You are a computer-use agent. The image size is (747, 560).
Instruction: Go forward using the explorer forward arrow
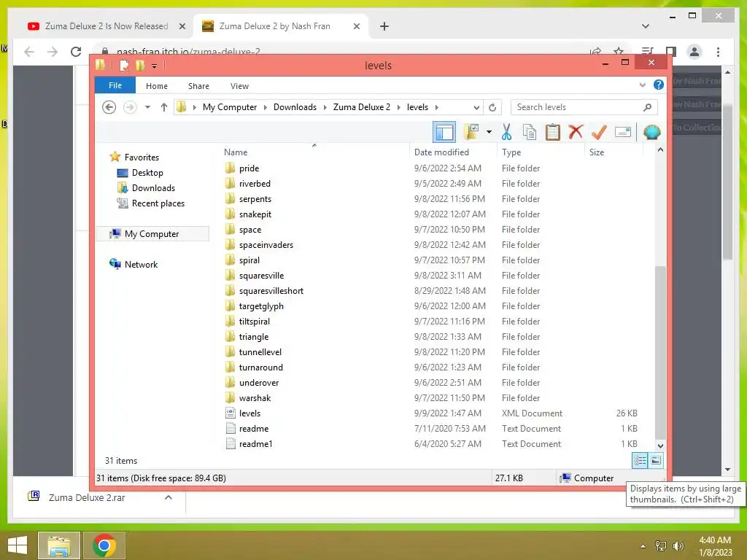(x=130, y=107)
